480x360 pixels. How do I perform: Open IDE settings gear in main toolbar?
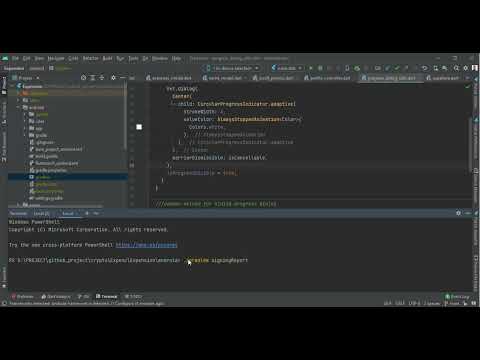click(466, 68)
